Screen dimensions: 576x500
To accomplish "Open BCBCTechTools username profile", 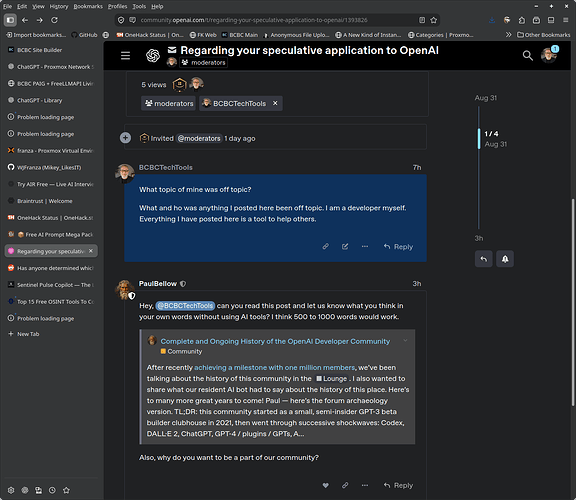I will (x=166, y=168).
